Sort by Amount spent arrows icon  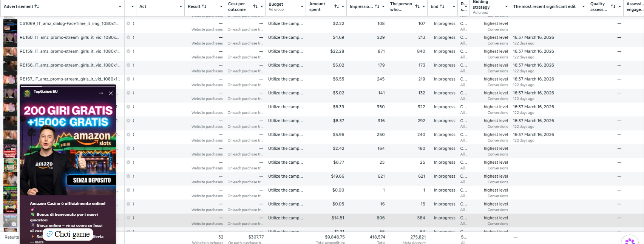(337, 6)
